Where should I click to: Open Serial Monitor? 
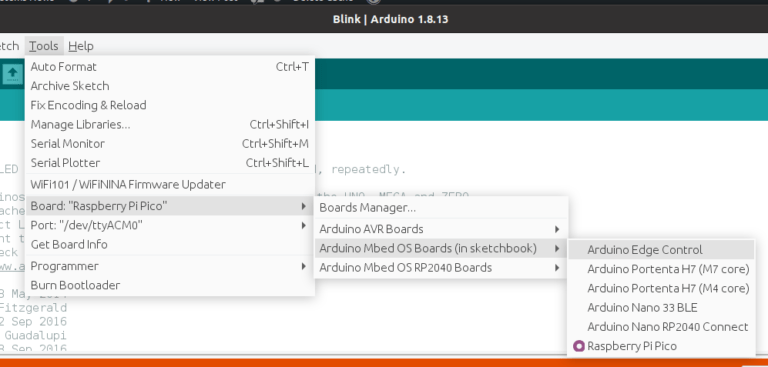(x=169, y=144)
